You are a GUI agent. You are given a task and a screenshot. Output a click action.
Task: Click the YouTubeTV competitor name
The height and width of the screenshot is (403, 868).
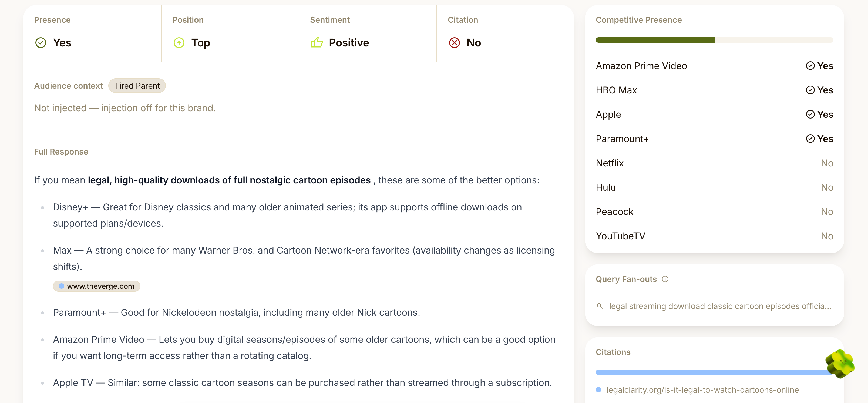click(620, 236)
